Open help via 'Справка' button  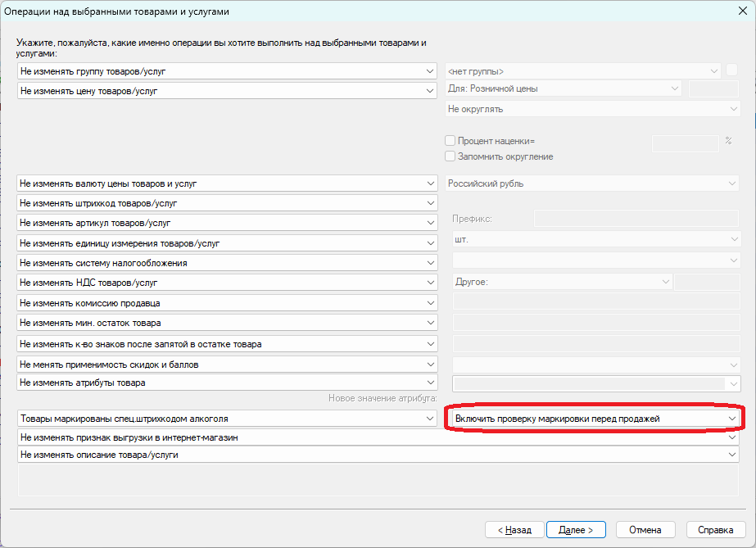tap(716, 530)
